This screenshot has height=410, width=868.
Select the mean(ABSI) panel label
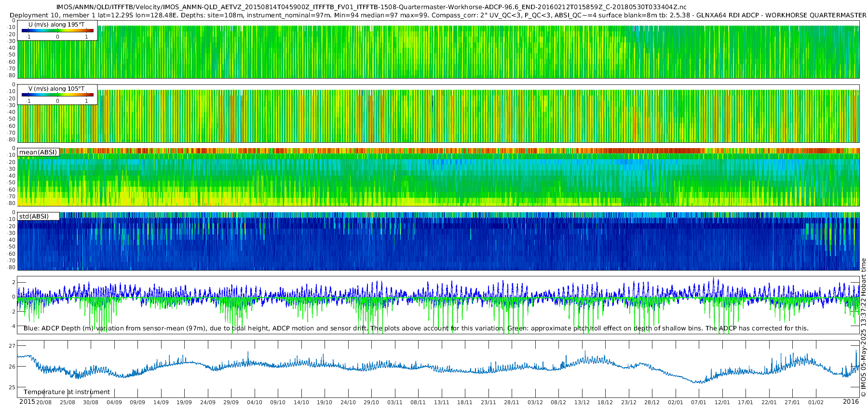[x=38, y=152]
